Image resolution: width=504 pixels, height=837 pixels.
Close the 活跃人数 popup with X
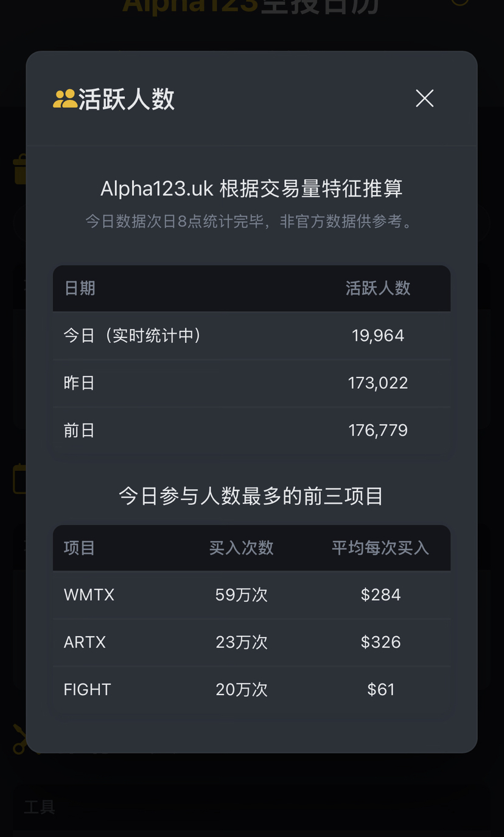pos(424,98)
